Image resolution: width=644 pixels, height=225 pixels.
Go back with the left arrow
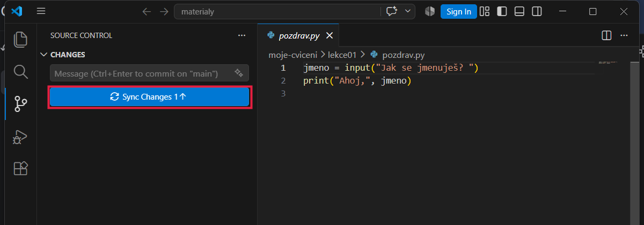click(x=147, y=11)
